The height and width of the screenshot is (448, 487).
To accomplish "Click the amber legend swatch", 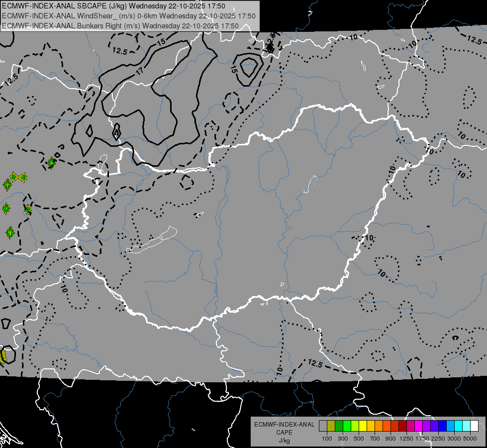I will (371, 426).
